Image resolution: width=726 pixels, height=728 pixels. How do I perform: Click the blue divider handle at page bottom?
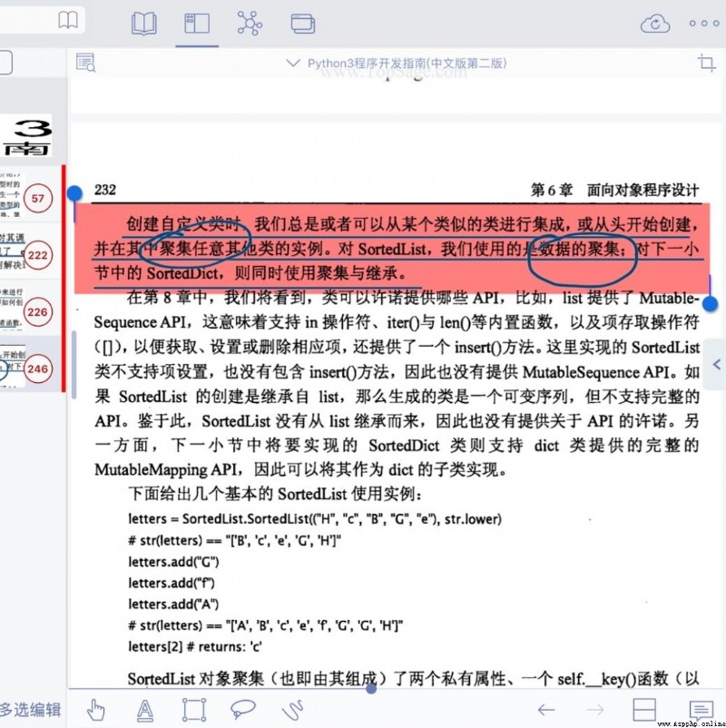click(371, 689)
